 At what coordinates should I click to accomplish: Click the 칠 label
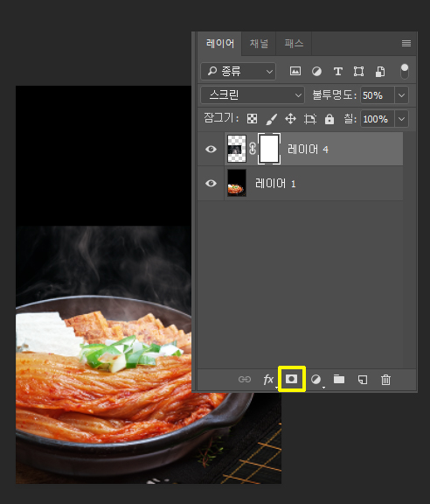click(x=350, y=119)
